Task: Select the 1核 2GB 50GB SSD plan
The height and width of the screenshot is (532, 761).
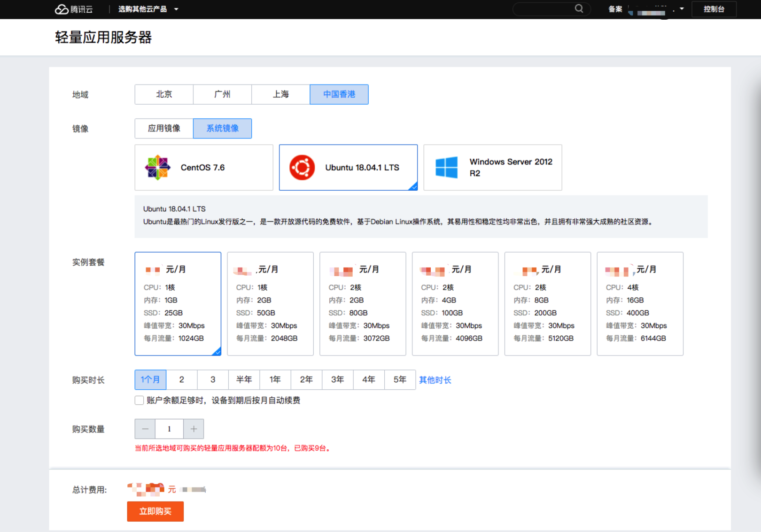Action: (x=270, y=304)
